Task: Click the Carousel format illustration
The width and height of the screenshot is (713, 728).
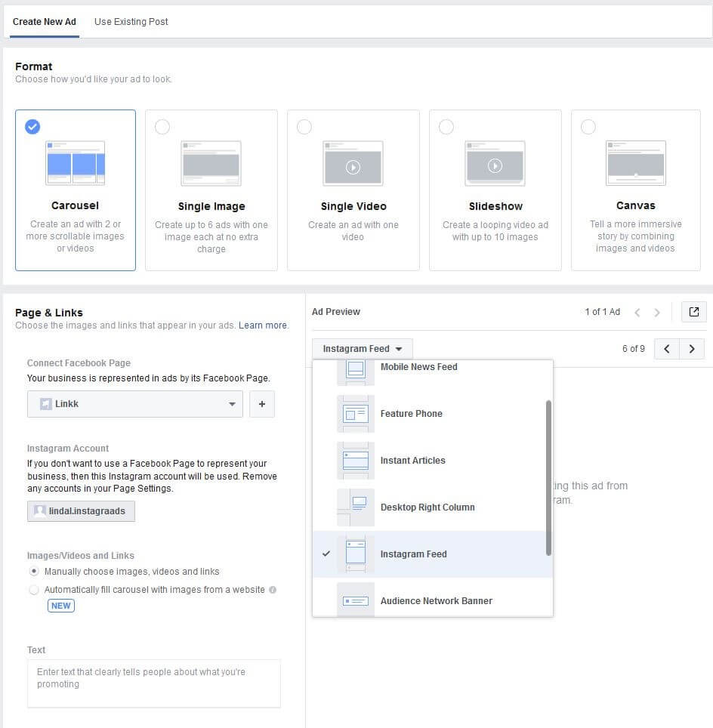Action: tap(76, 163)
